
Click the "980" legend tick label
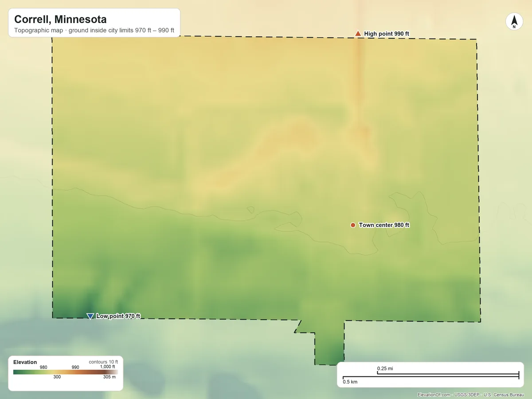43,367
